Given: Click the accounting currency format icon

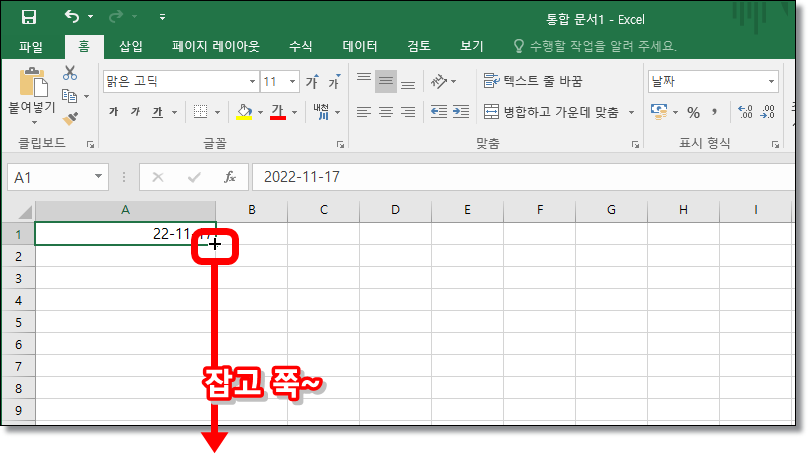Looking at the screenshot, I should (x=659, y=111).
